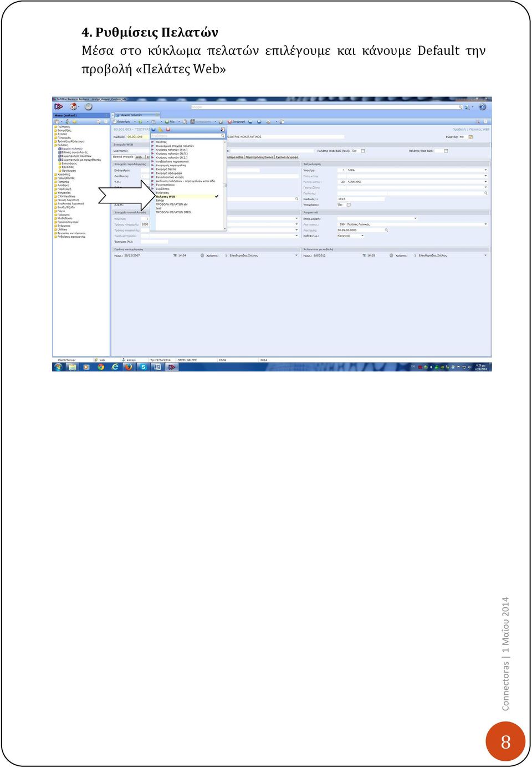Toggle the Πελάτης Web B2B checkbox

(446, 151)
